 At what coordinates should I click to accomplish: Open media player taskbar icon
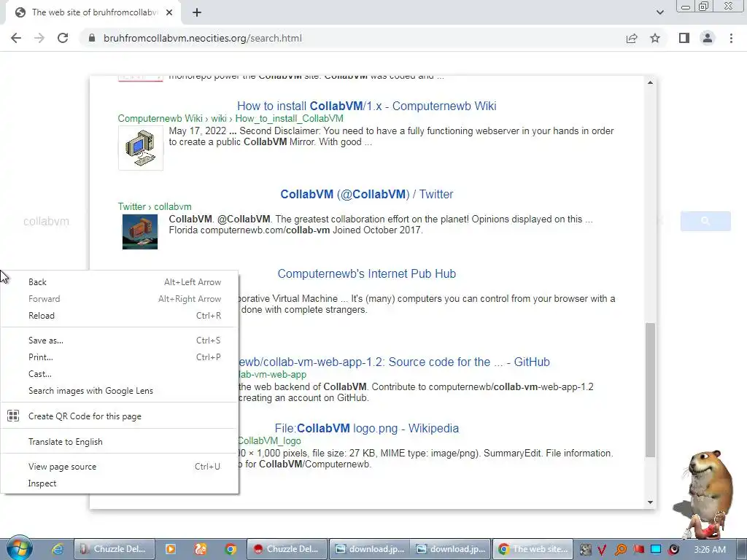pos(170,549)
